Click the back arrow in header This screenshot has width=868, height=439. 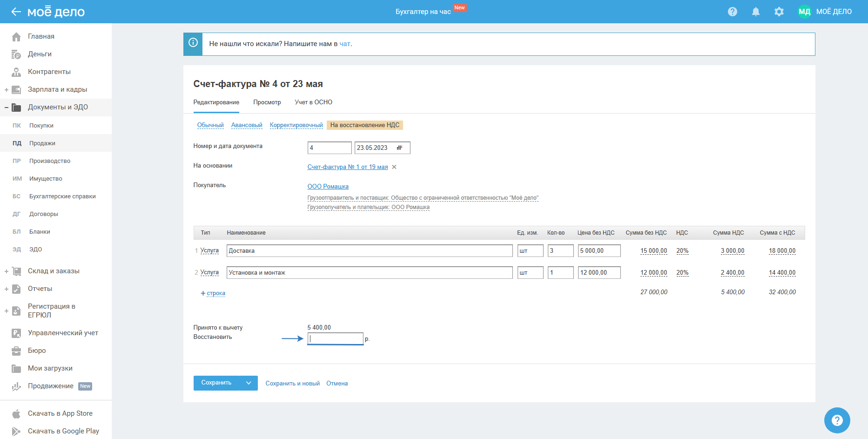[16, 12]
